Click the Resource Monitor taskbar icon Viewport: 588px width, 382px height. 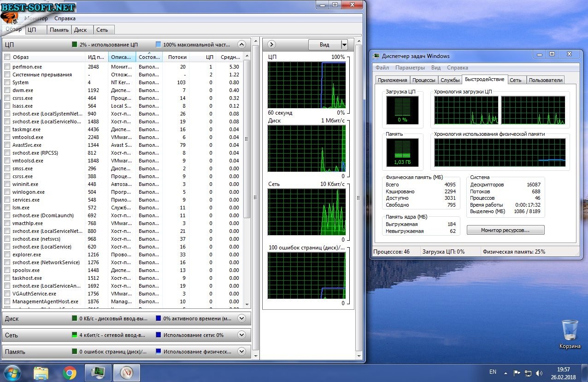coord(126,372)
